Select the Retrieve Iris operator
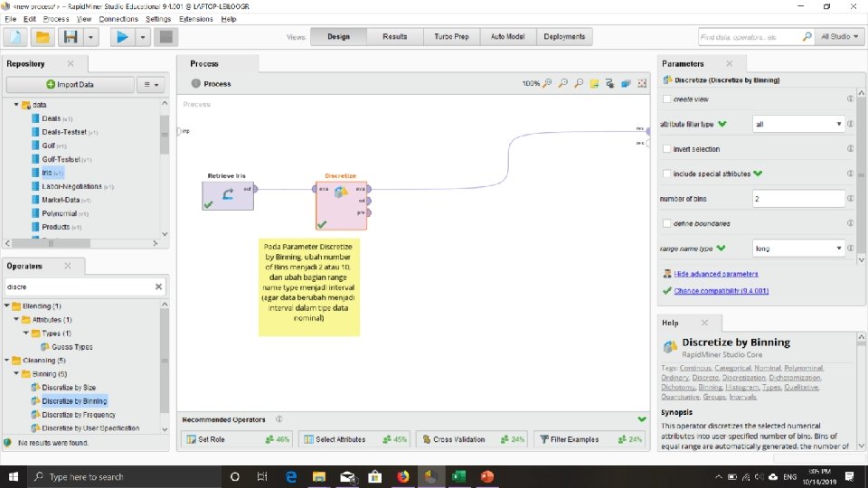This screenshot has height=488, width=868. point(228,195)
